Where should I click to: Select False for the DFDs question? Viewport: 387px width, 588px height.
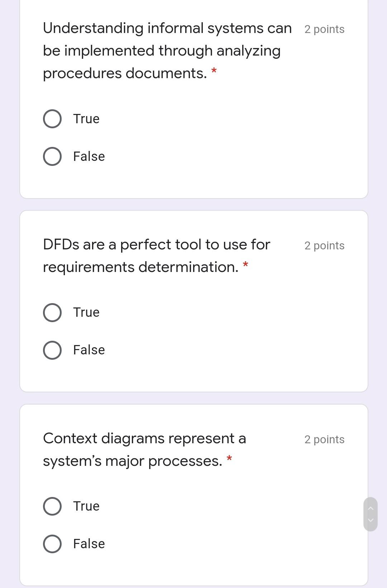[x=52, y=349]
